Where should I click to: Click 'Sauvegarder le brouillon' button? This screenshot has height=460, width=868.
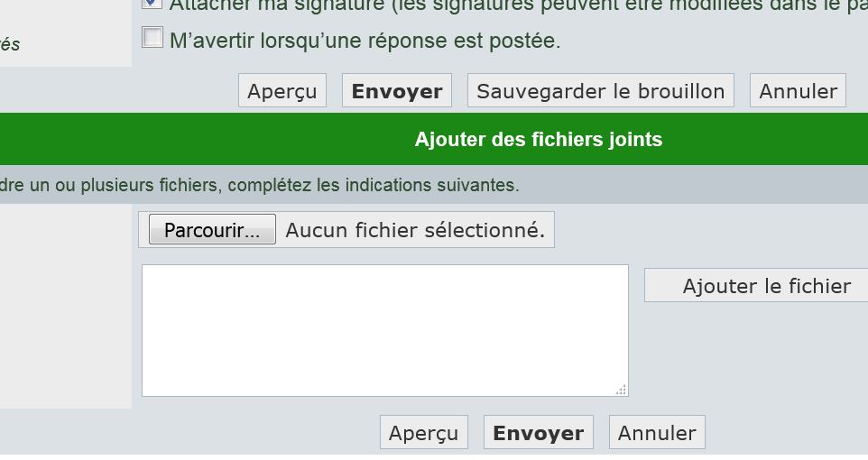pyautogui.click(x=600, y=91)
